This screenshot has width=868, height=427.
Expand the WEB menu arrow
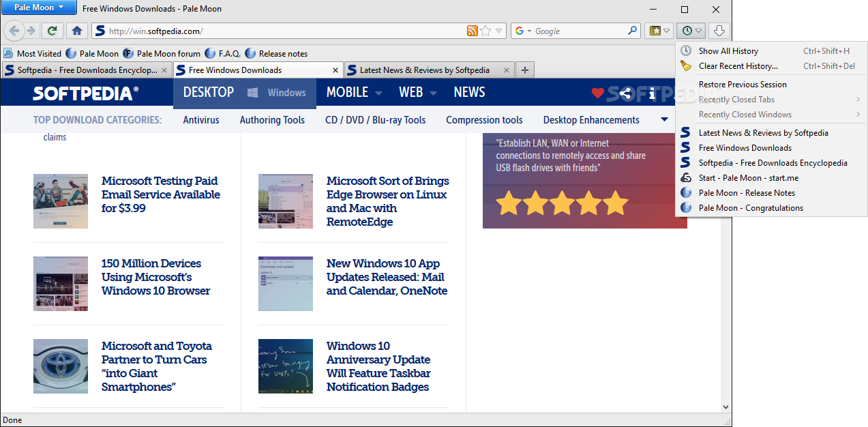[434, 93]
